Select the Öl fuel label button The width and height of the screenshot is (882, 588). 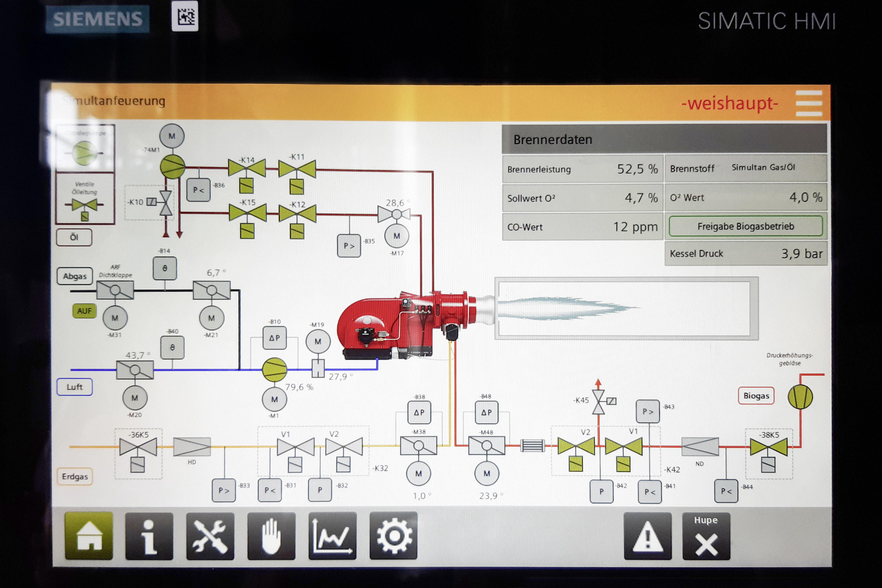coord(74,237)
